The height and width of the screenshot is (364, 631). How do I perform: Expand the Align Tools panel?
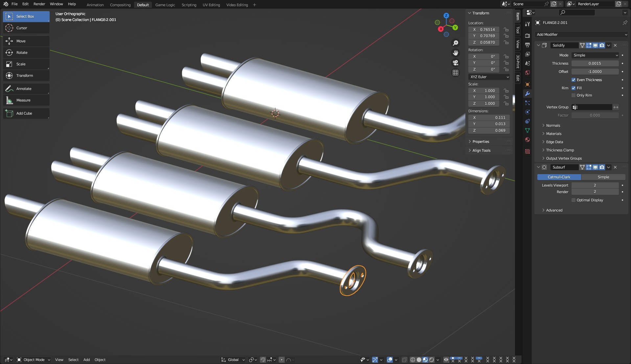click(x=481, y=150)
